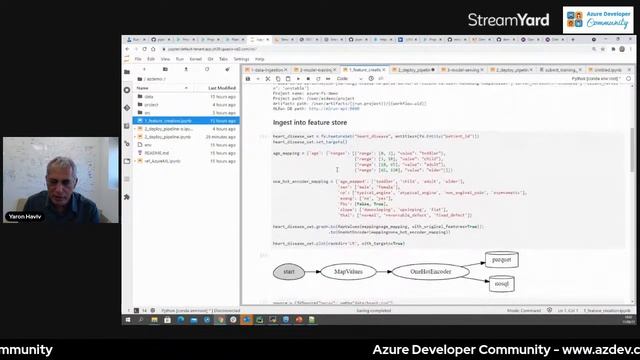Open the View menu
This screenshot has height=360, width=640.
pyautogui.click(x=165, y=59)
